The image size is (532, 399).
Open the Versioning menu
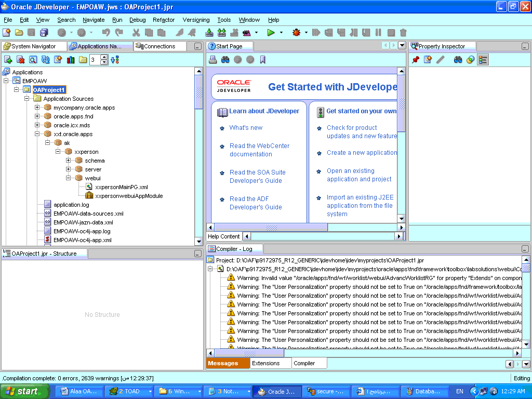tap(196, 20)
